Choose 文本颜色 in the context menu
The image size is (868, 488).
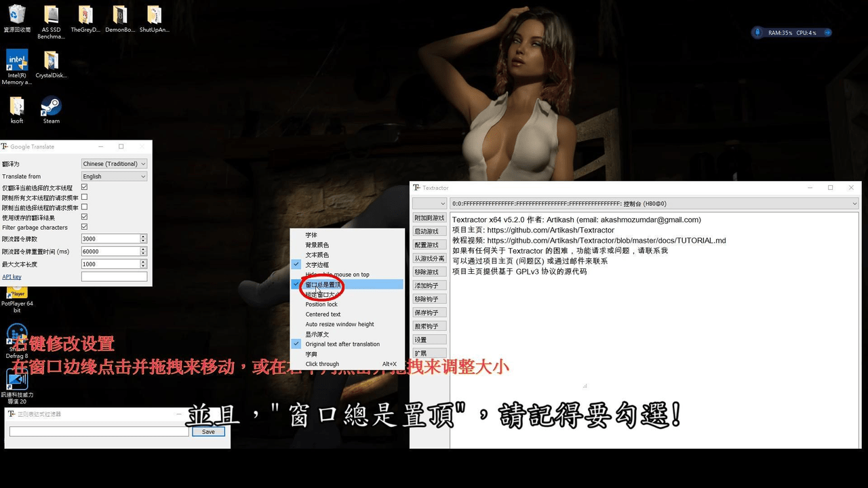[317, 255]
